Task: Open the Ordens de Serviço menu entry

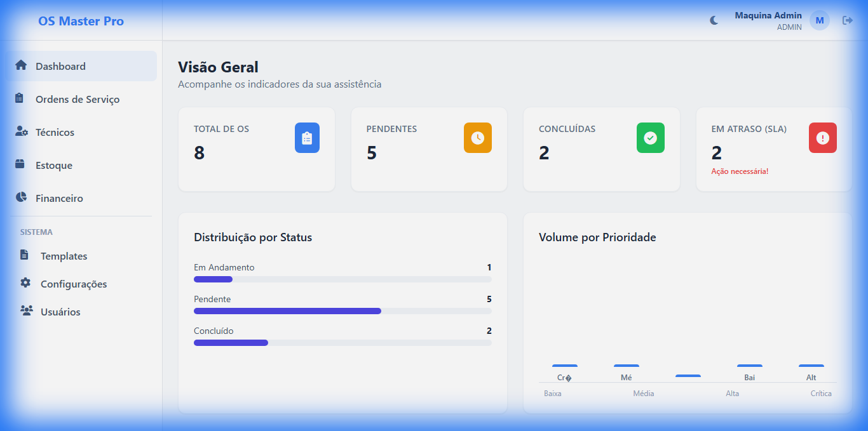Action: pos(78,99)
